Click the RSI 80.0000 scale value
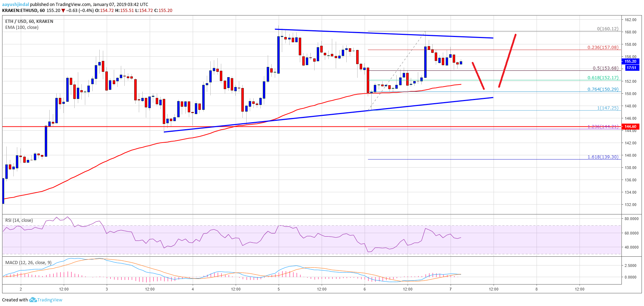 click(631, 219)
